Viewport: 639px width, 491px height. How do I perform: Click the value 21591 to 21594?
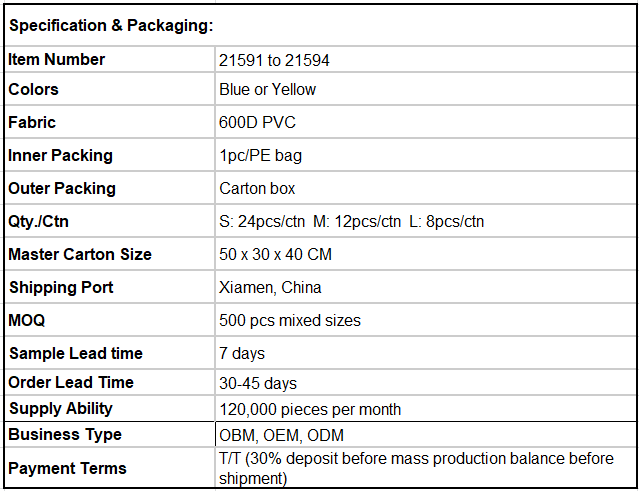point(275,60)
